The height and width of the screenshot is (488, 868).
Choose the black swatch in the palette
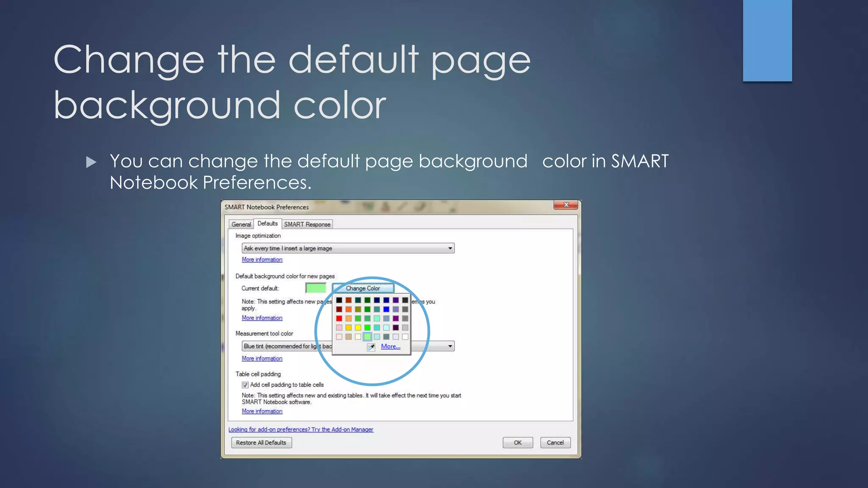pyautogui.click(x=339, y=300)
